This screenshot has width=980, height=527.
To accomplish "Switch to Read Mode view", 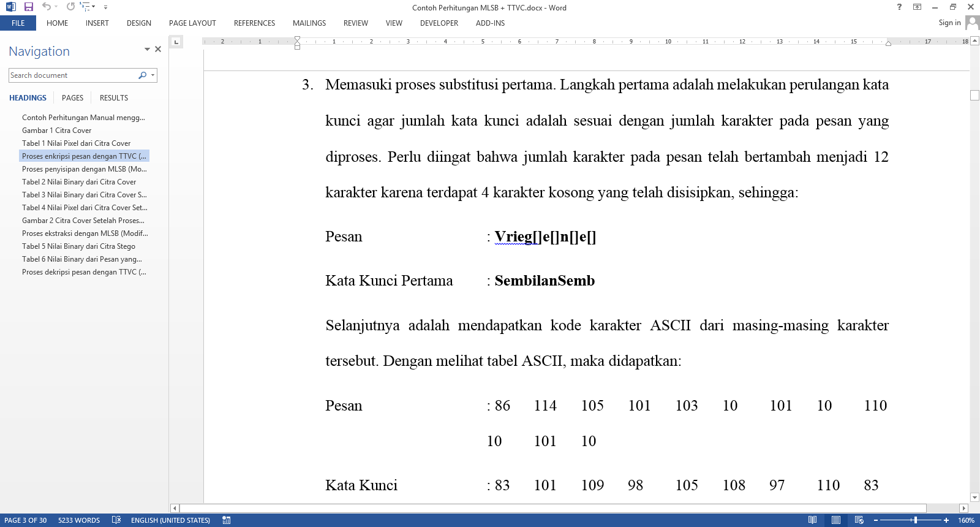I will click(812, 520).
